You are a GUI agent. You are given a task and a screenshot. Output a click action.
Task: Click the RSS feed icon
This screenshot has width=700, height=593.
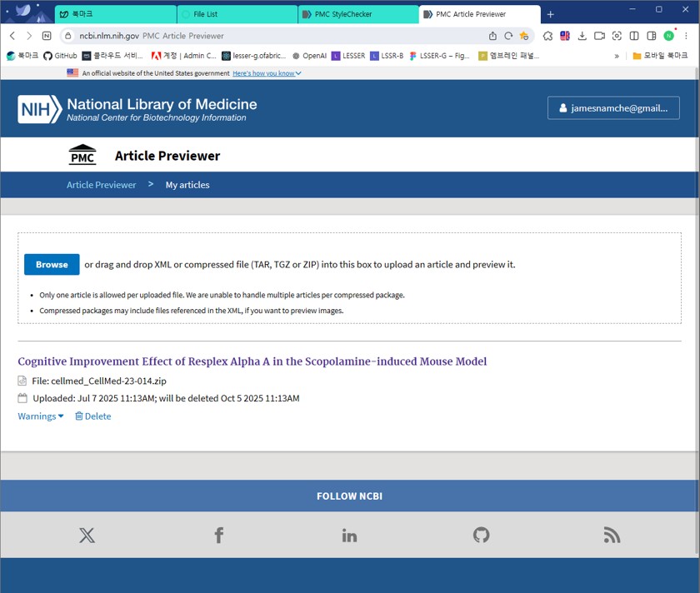coord(612,535)
